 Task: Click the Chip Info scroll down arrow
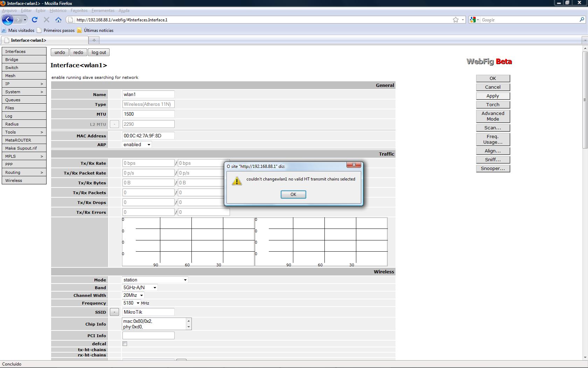188,327
